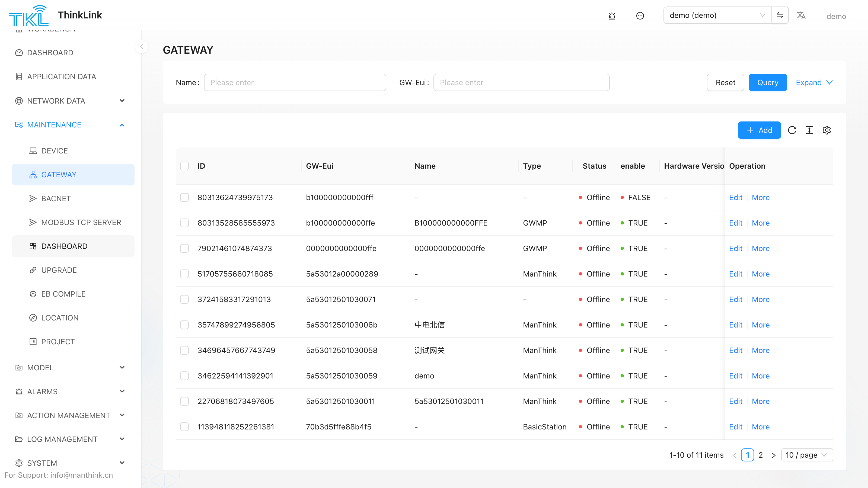The image size is (868, 488).
Task: Expand the search filter options
Action: (814, 82)
